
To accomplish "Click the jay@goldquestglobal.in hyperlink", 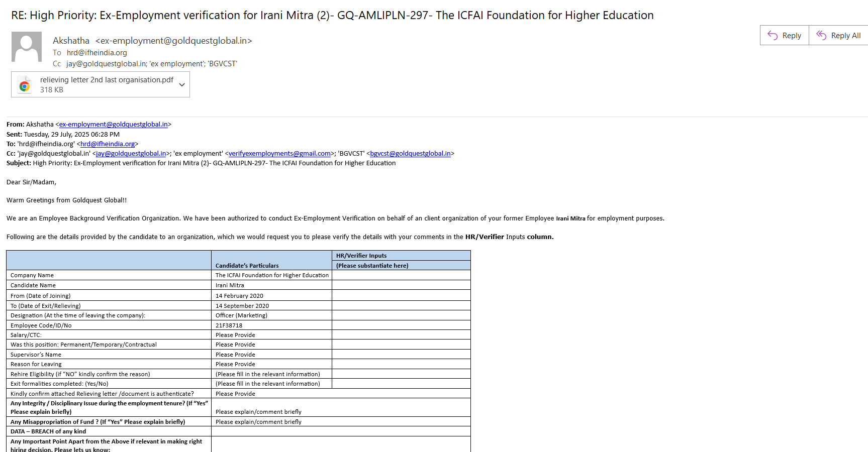I will point(131,154).
